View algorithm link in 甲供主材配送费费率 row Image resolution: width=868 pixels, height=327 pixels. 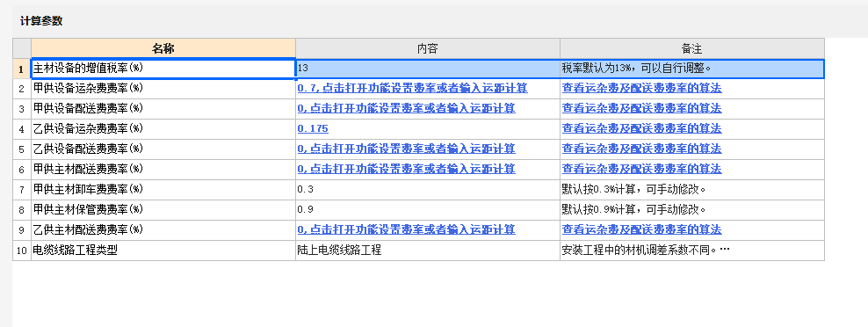[641, 169]
